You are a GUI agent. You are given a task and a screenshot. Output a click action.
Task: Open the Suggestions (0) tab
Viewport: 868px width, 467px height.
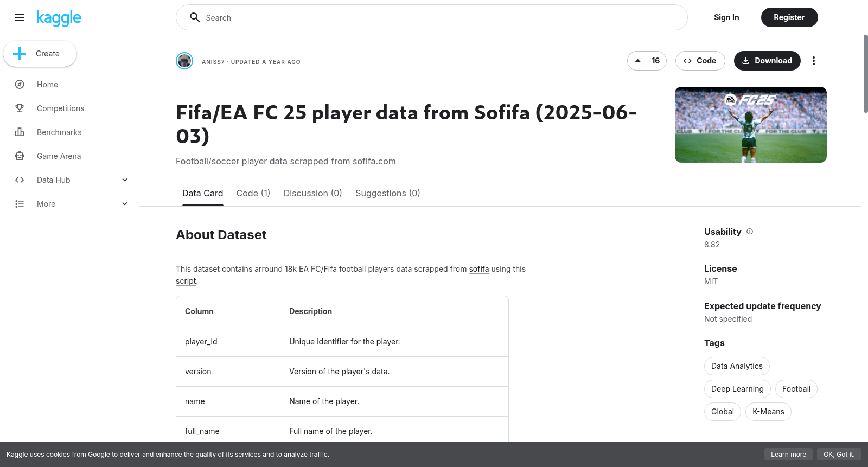[x=388, y=193]
